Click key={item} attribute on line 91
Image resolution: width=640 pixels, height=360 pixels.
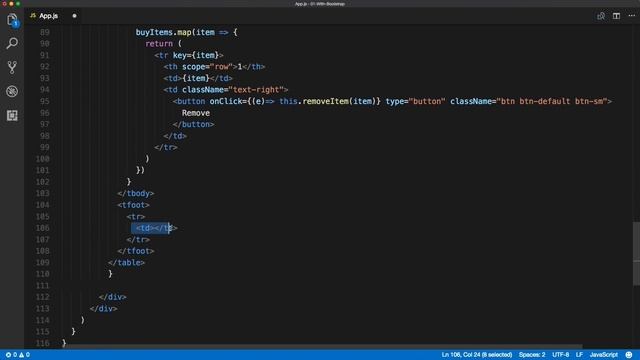(x=196, y=55)
